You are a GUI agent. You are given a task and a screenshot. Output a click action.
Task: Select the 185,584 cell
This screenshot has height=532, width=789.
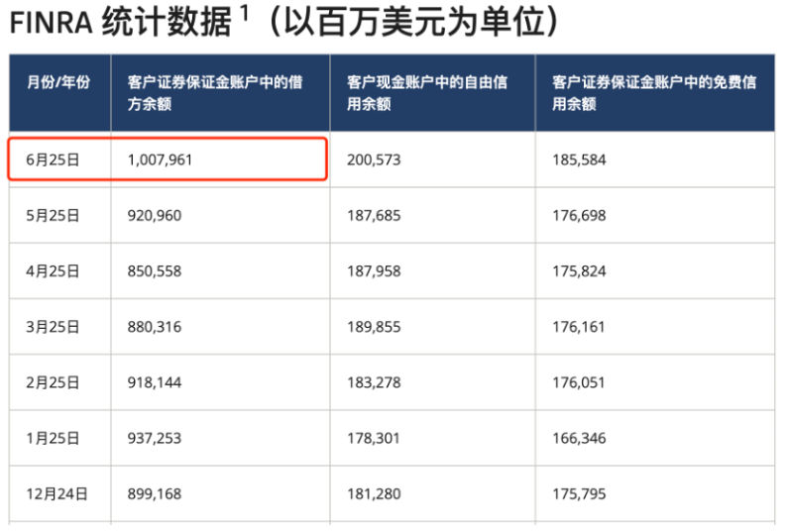click(579, 160)
